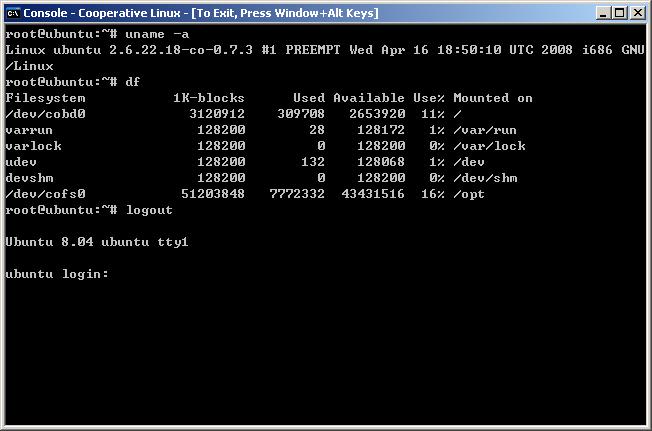Click the 'uname -a' command text
The width and height of the screenshot is (652, 431).
(x=157, y=34)
